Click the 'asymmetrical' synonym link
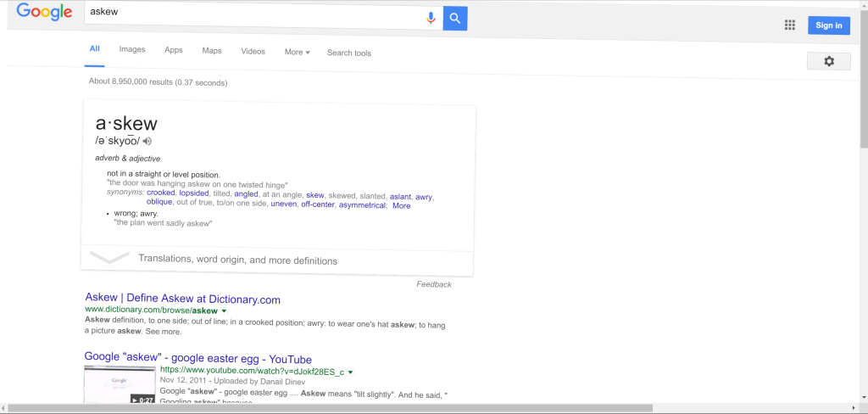 pyautogui.click(x=363, y=205)
